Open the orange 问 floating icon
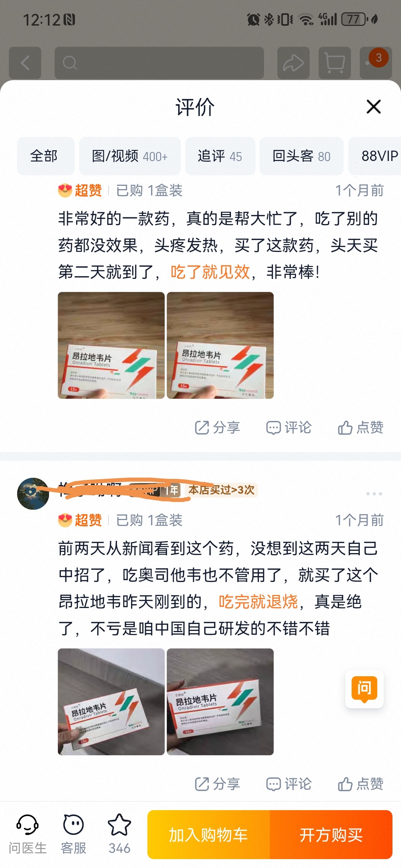The width and height of the screenshot is (401, 868). click(x=364, y=689)
